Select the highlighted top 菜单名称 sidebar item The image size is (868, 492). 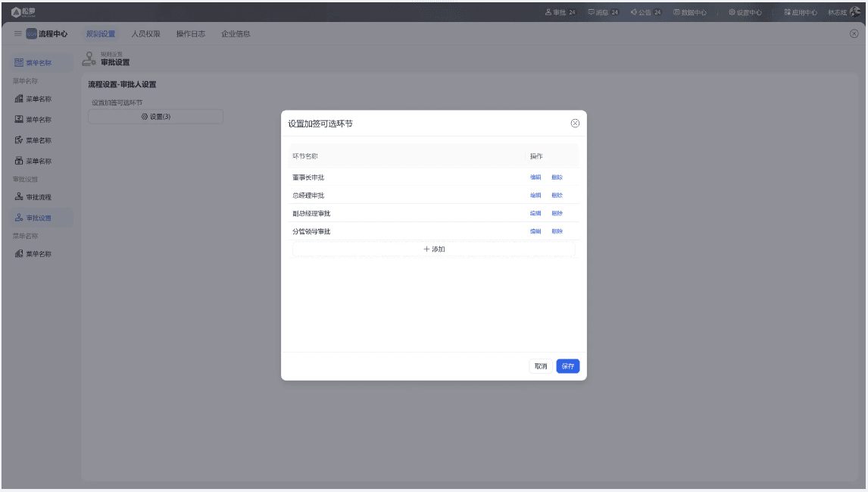point(40,63)
